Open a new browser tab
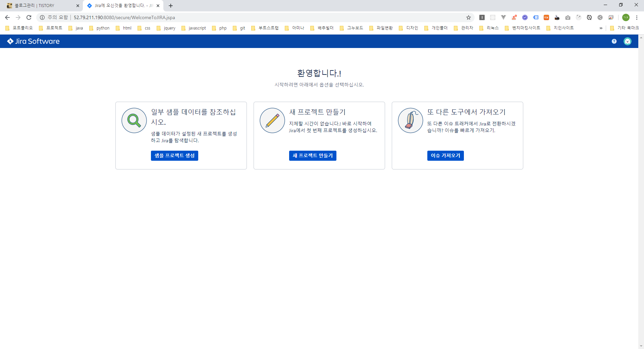The height and width of the screenshot is (349, 644). coord(171,6)
